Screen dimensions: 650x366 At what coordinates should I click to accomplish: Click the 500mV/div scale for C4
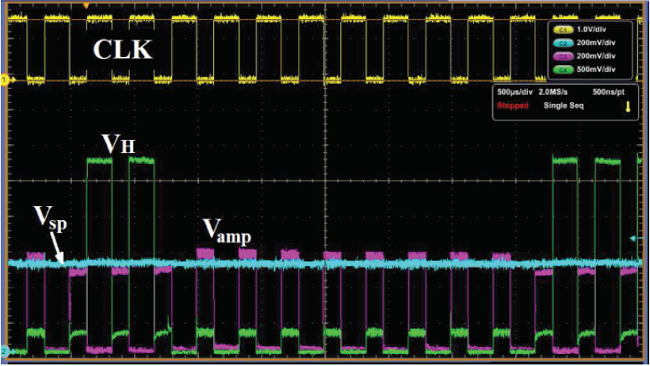click(596, 70)
